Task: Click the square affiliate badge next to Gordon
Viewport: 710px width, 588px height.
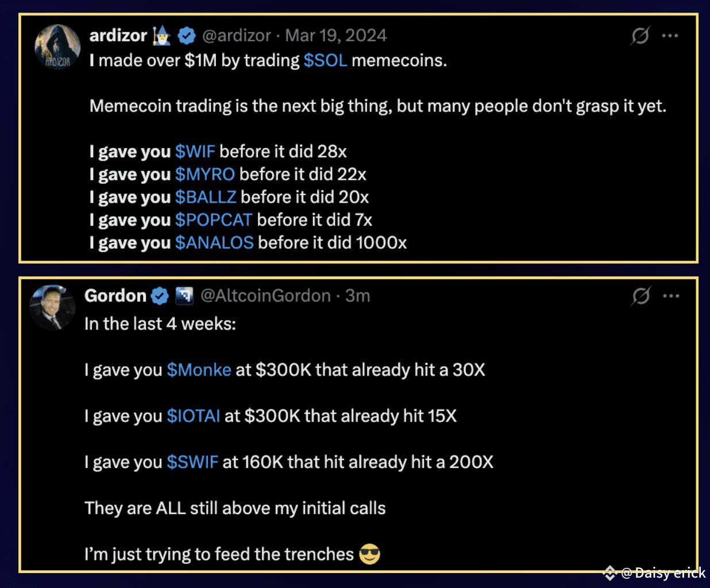Action: 184,296
